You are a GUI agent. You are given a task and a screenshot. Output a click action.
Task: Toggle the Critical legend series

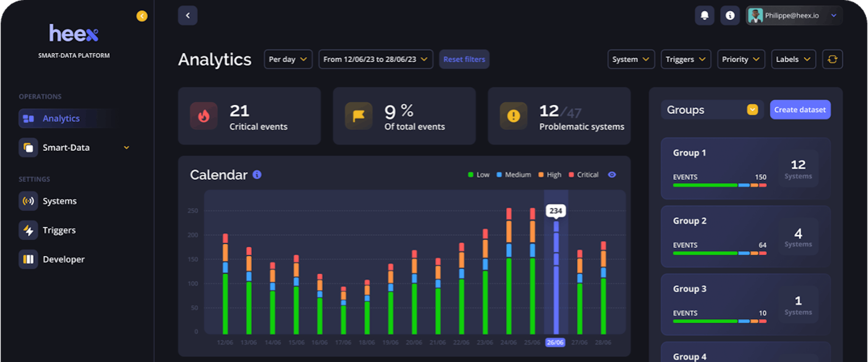(584, 175)
